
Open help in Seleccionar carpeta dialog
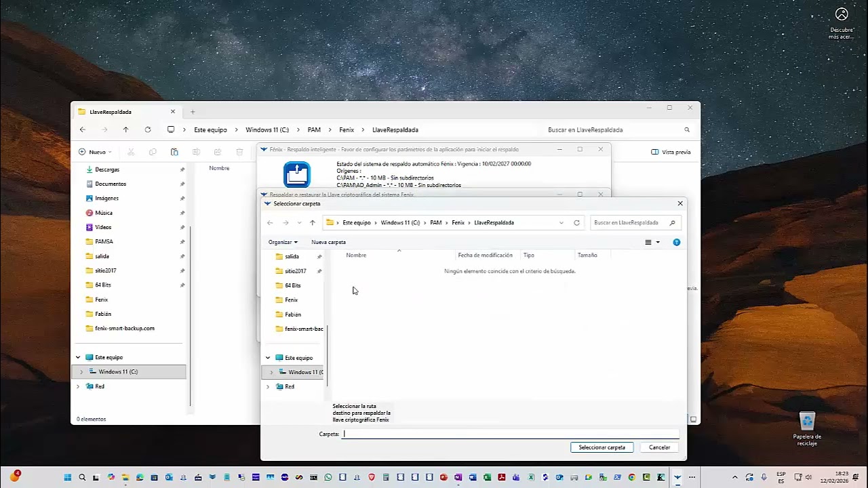pos(676,242)
